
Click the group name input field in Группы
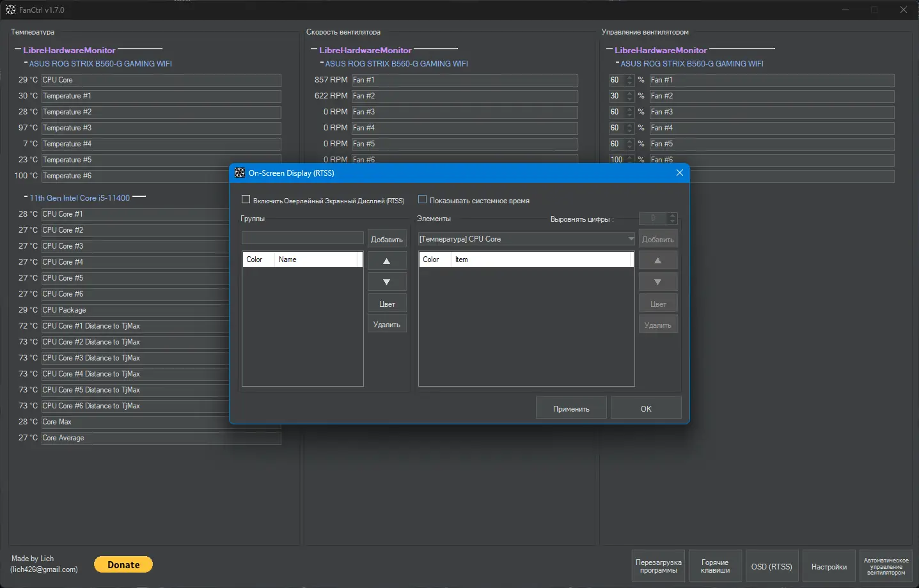click(x=302, y=238)
